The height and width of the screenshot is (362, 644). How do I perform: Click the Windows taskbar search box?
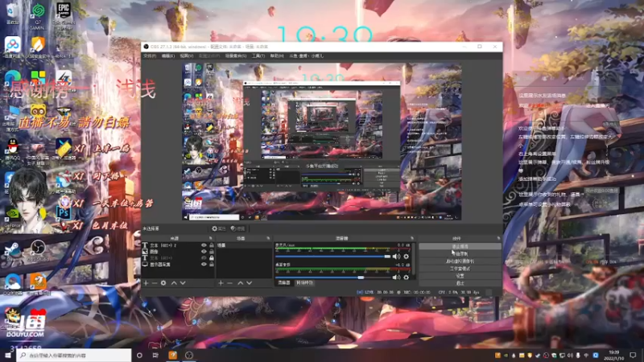click(74, 355)
